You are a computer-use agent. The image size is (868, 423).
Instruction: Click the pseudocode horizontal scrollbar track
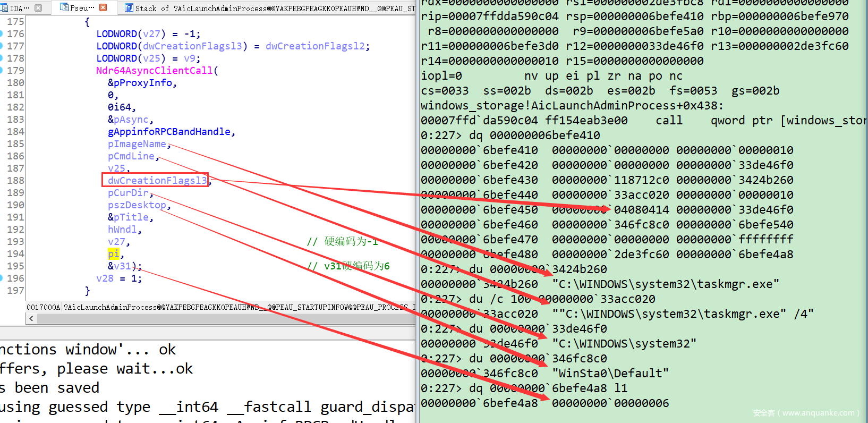click(226, 318)
